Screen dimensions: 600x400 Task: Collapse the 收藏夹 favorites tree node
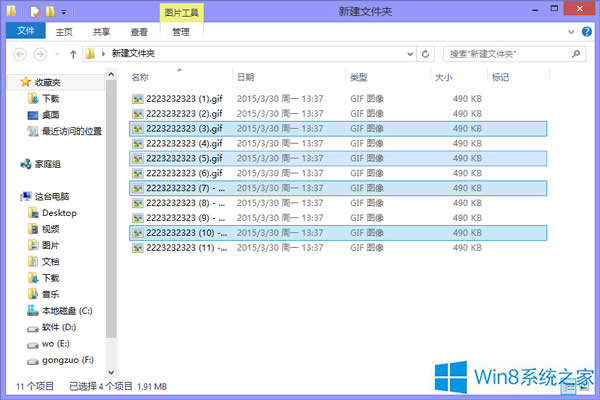click(x=10, y=81)
